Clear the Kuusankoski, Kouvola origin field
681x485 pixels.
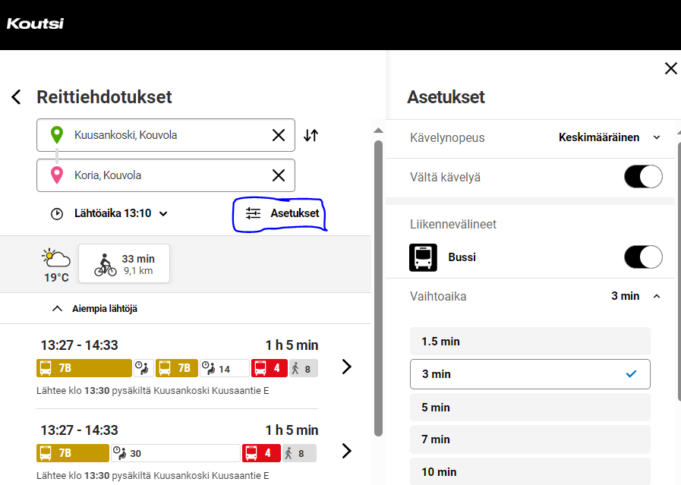278,135
